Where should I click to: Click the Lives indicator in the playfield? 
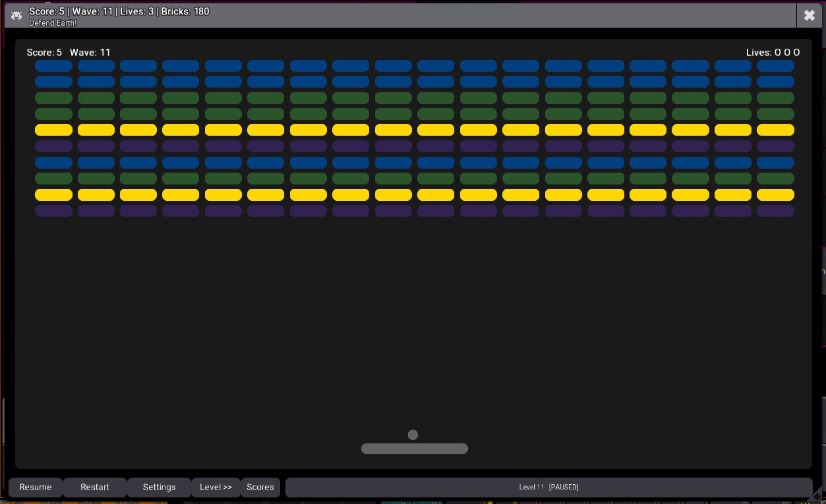coord(773,53)
